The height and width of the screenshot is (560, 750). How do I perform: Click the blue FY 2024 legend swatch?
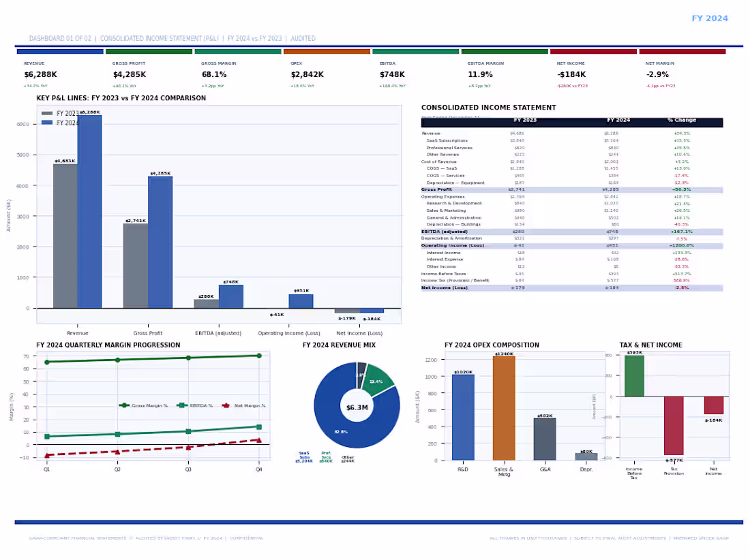pos(47,123)
